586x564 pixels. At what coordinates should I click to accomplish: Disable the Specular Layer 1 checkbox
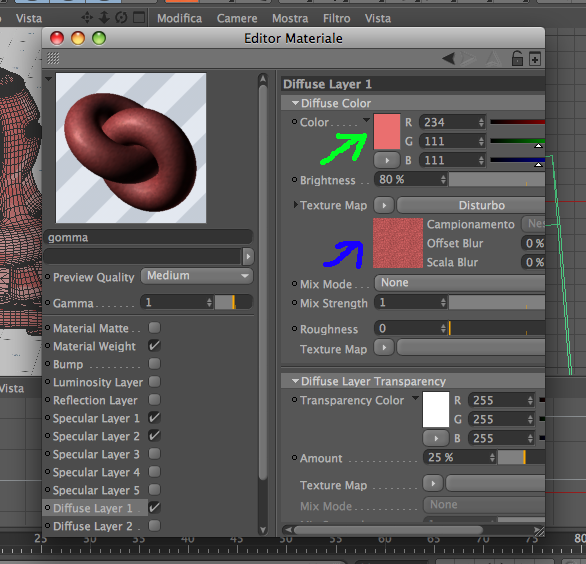pos(154,417)
